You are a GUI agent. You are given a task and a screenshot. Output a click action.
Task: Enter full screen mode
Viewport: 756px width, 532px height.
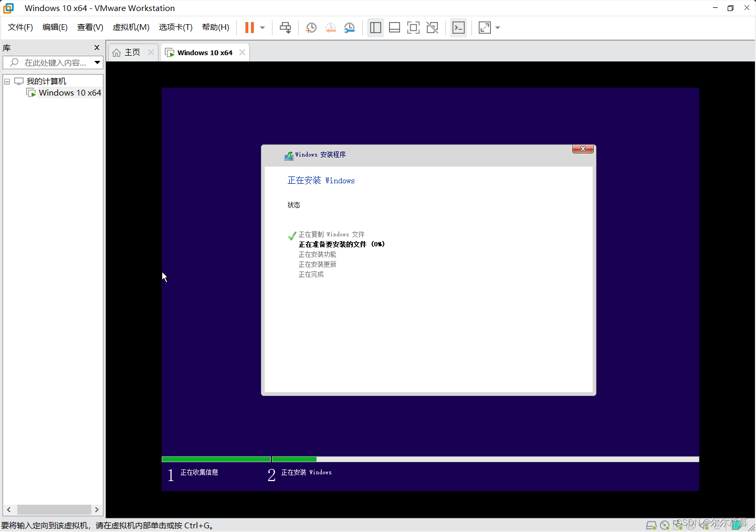pyautogui.click(x=413, y=28)
